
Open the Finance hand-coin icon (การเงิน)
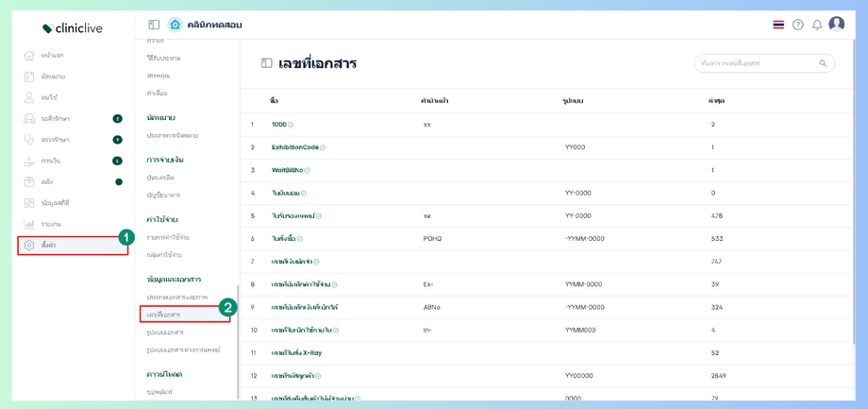click(29, 161)
